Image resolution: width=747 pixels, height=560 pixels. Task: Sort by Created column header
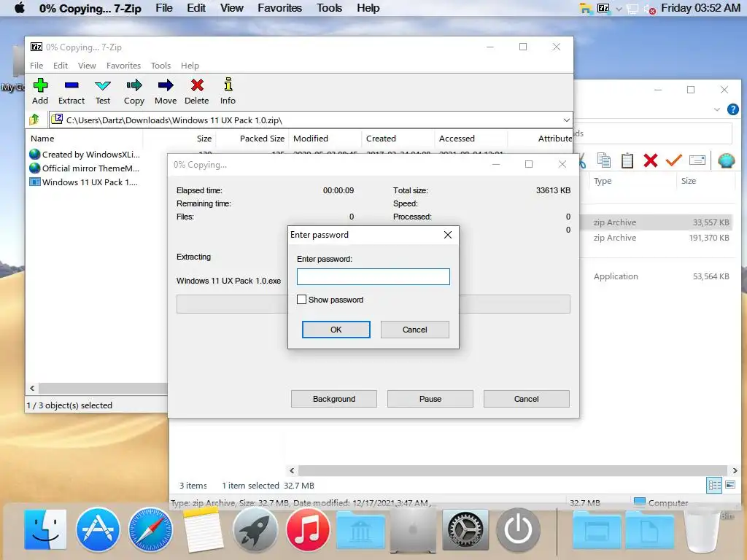(398, 139)
